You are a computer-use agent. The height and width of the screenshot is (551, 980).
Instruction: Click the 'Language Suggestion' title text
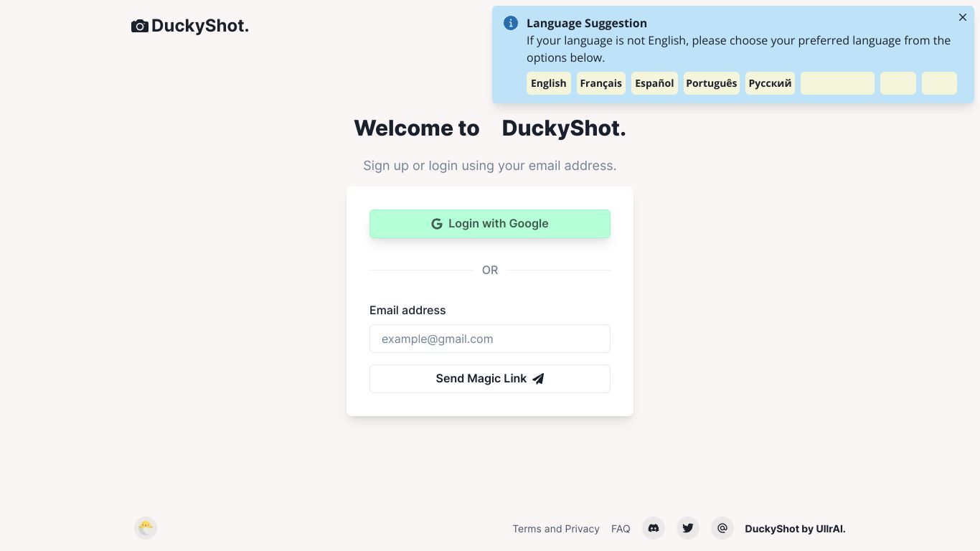587,23
